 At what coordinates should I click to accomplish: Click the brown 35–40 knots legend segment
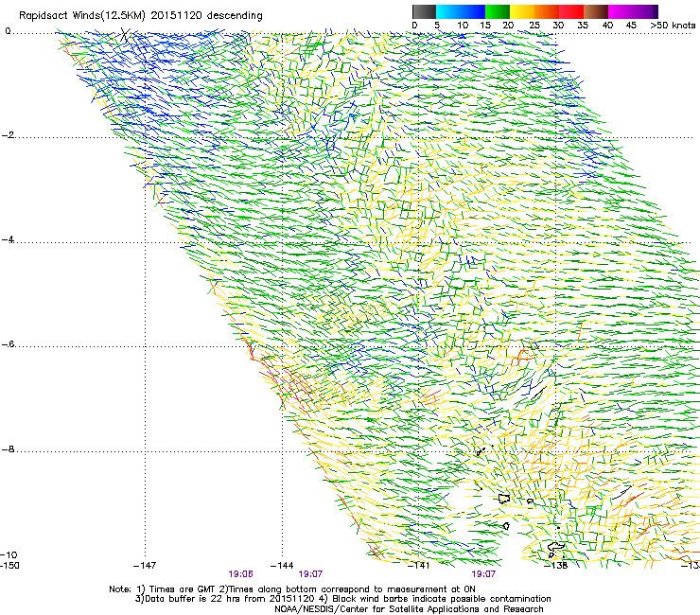tap(596, 11)
